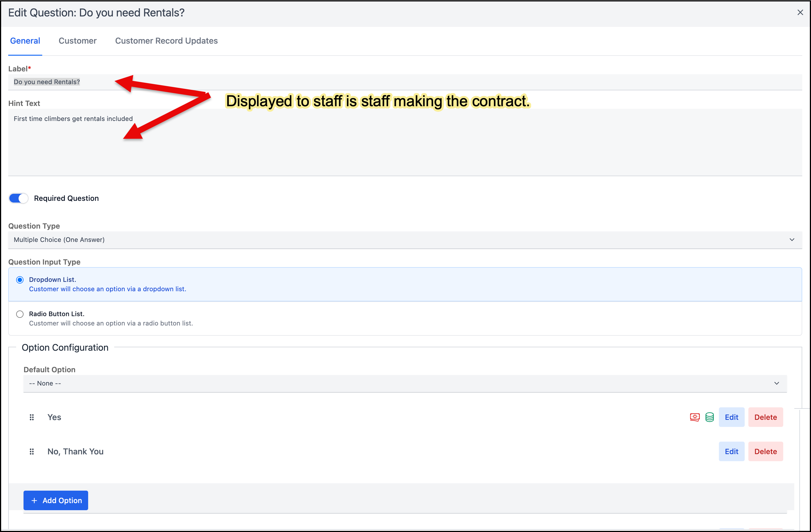The image size is (811, 532).
Task: Open the Customer tab
Action: tap(78, 41)
